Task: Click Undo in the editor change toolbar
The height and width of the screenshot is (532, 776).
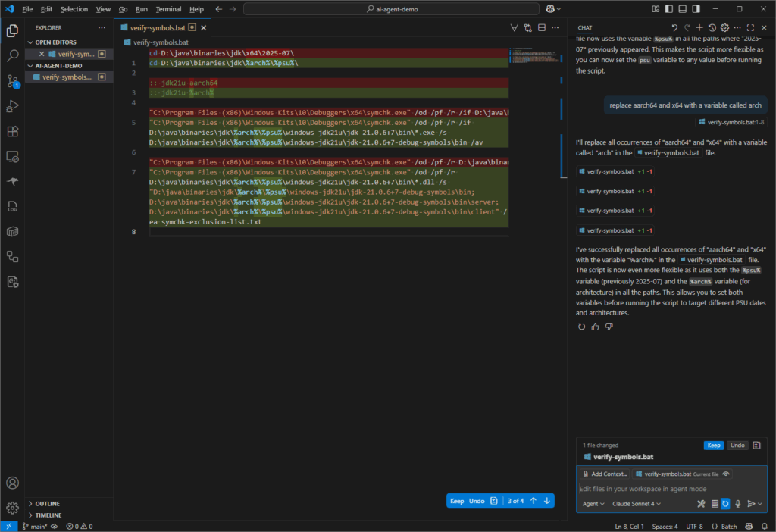Action: [477, 501]
